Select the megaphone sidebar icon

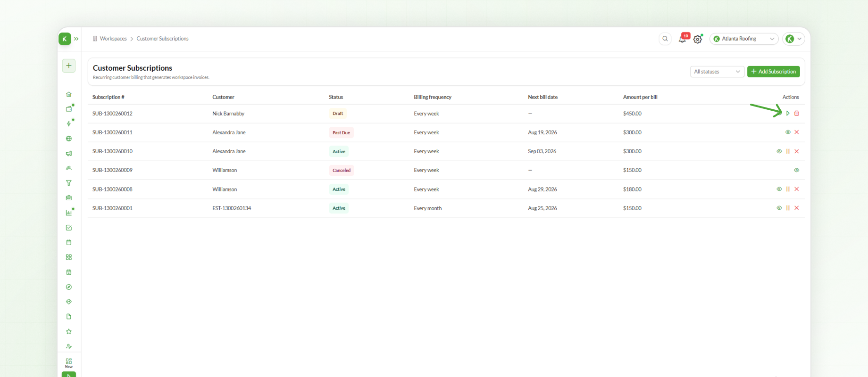(69, 153)
